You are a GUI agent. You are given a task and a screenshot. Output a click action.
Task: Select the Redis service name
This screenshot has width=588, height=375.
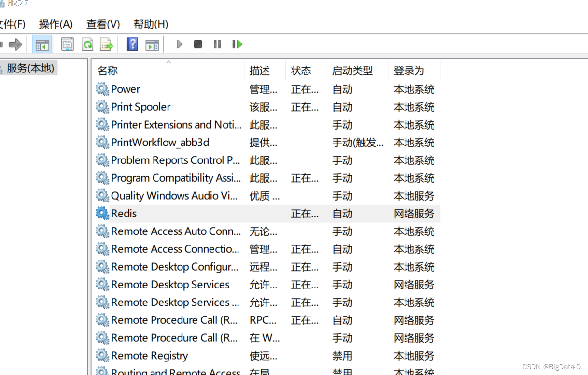(124, 214)
